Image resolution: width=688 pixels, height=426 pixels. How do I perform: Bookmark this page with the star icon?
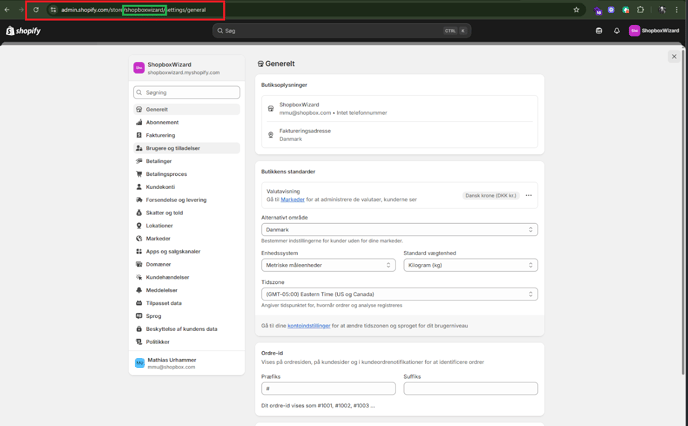point(576,10)
